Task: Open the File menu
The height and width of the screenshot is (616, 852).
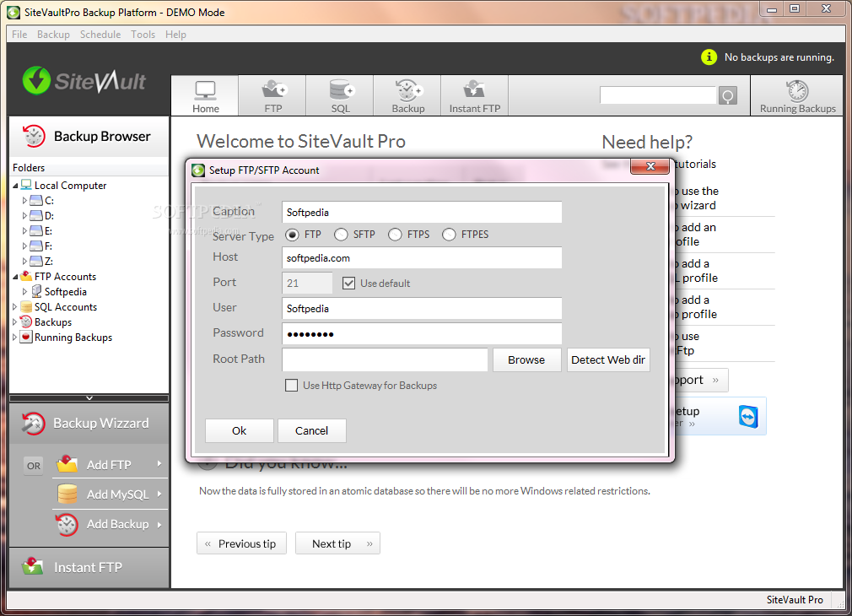Action: pyautogui.click(x=19, y=35)
